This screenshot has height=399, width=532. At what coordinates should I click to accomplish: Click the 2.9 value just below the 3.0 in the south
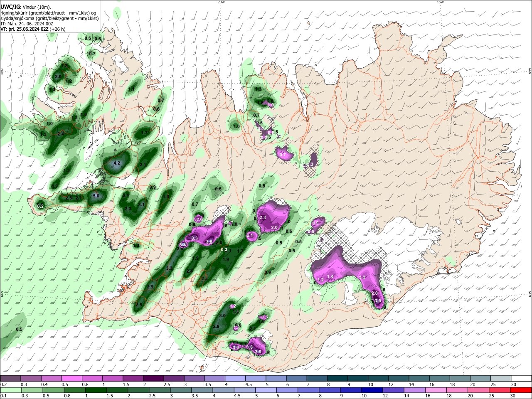[x=216, y=327]
